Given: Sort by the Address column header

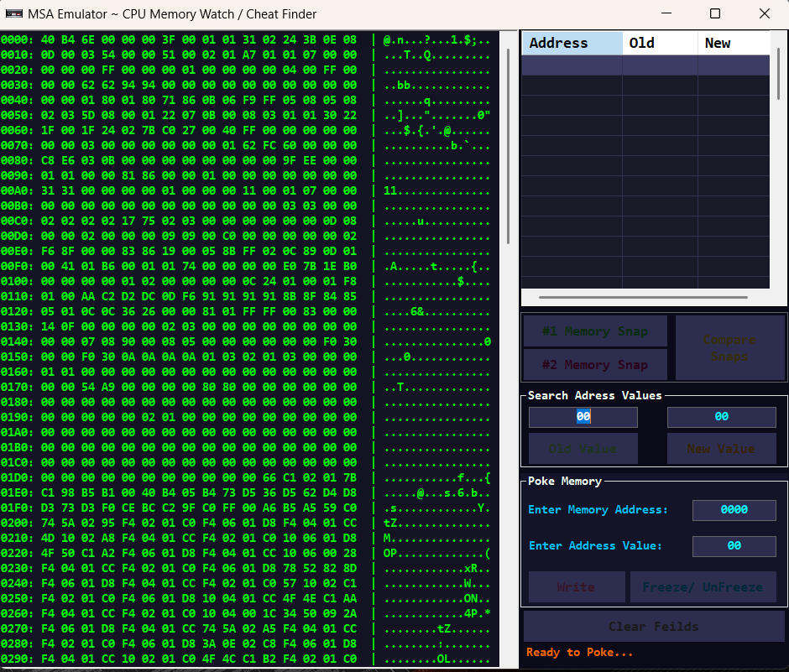Looking at the screenshot, I should click(572, 44).
